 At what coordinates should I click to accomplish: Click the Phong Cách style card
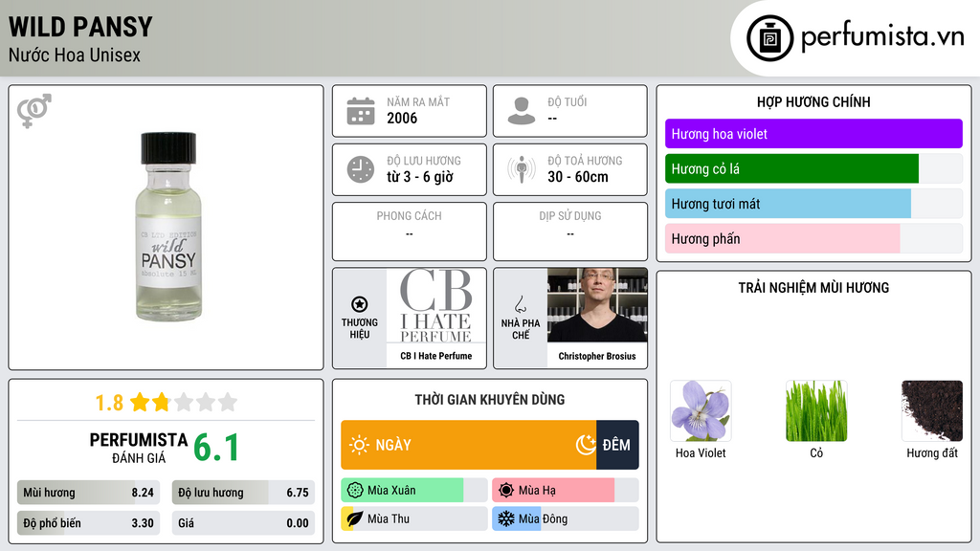click(410, 231)
